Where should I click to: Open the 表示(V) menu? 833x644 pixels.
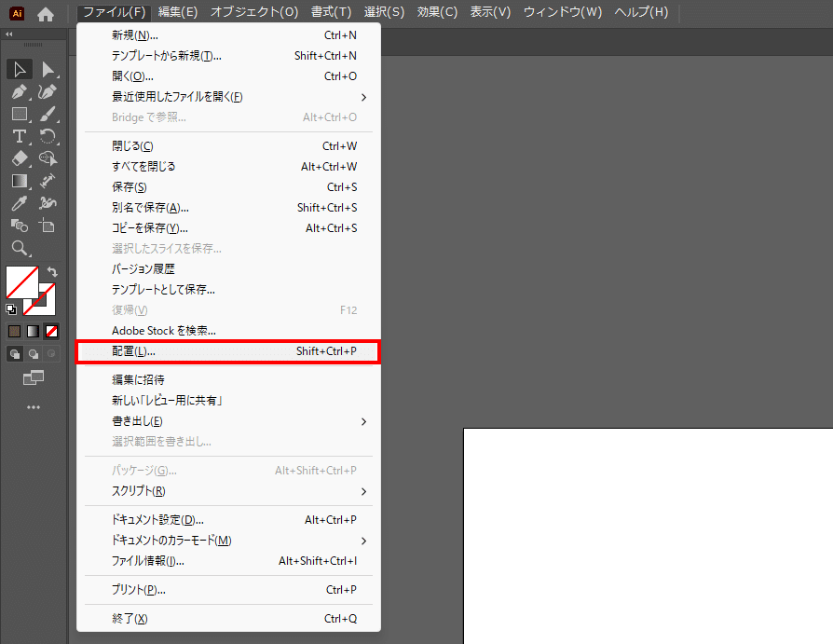pyautogui.click(x=490, y=12)
